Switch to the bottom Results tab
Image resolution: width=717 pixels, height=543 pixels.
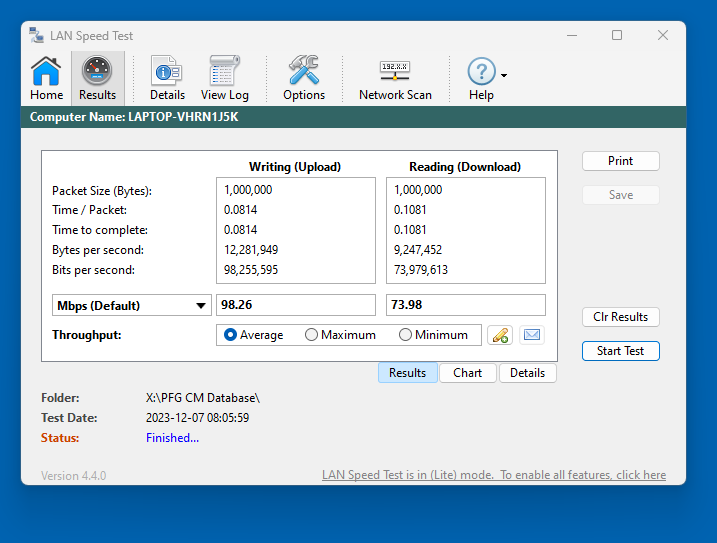tap(407, 373)
